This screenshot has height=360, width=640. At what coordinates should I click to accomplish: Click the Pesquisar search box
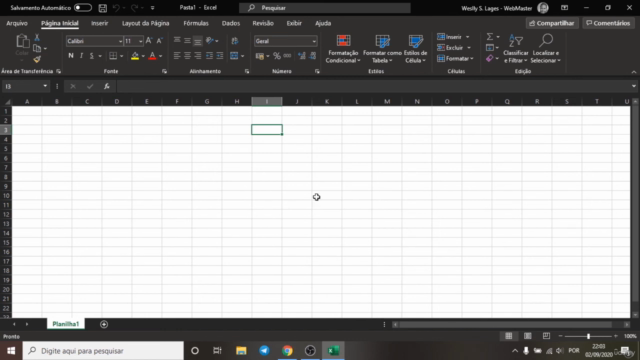click(x=325, y=8)
